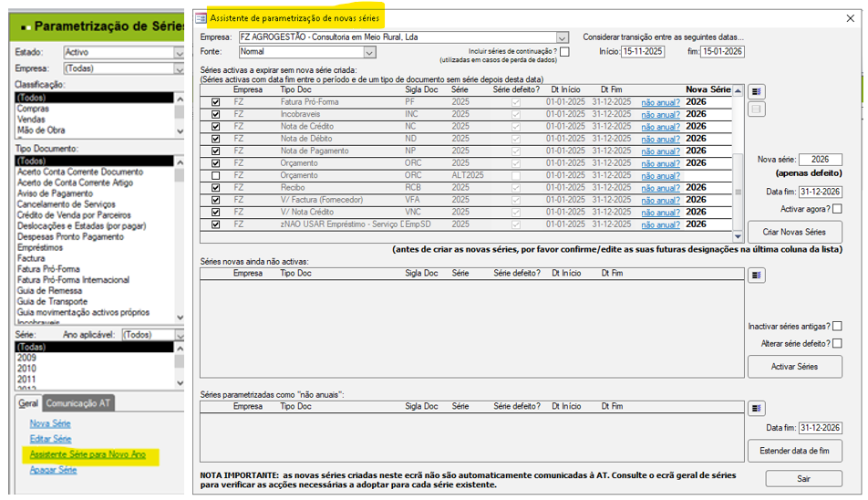Uncheck the Fatura Pró-Forma row checkbox

click(x=215, y=102)
